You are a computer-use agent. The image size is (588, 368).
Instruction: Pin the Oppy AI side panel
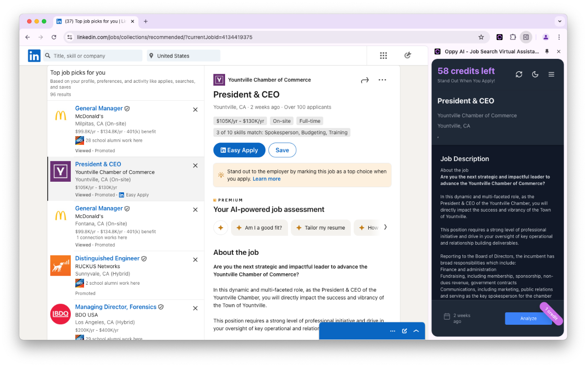(x=547, y=52)
